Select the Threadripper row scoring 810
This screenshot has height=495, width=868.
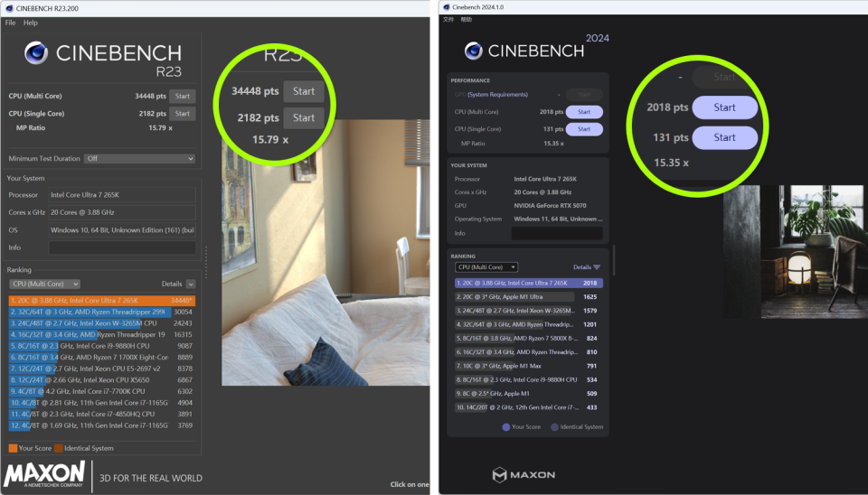click(529, 352)
